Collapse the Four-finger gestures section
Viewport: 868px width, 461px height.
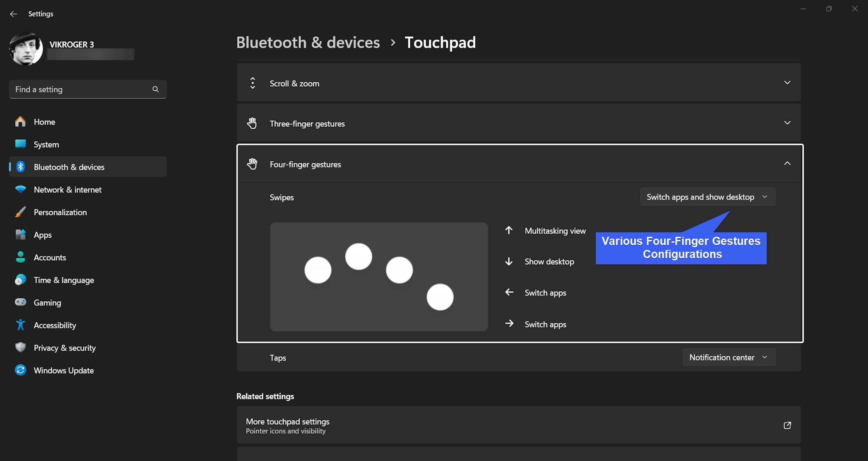[787, 164]
